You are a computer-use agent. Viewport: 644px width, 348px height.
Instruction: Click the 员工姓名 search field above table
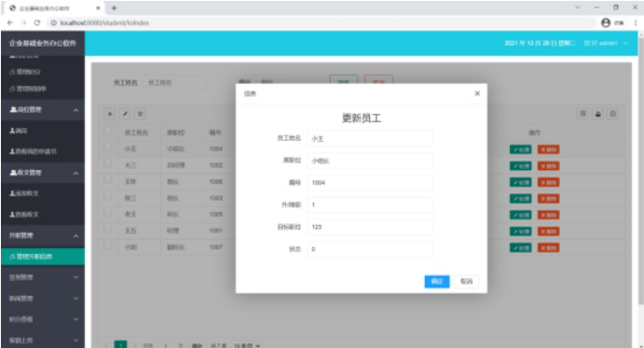pyautogui.click(x=175, y=83)
